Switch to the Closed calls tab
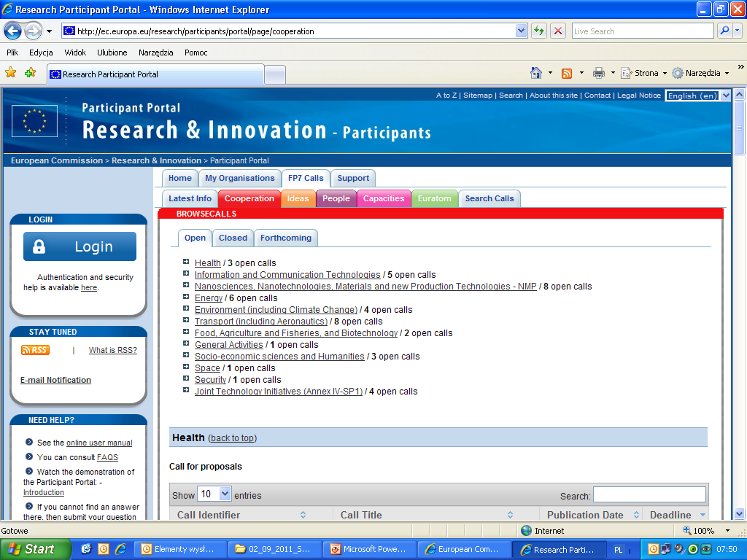Screen dimensions: 747x560 click(233, 238)
